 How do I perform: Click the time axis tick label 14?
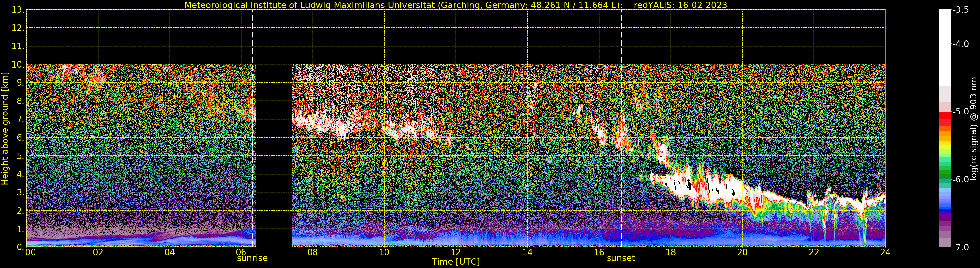click(527, 252)
